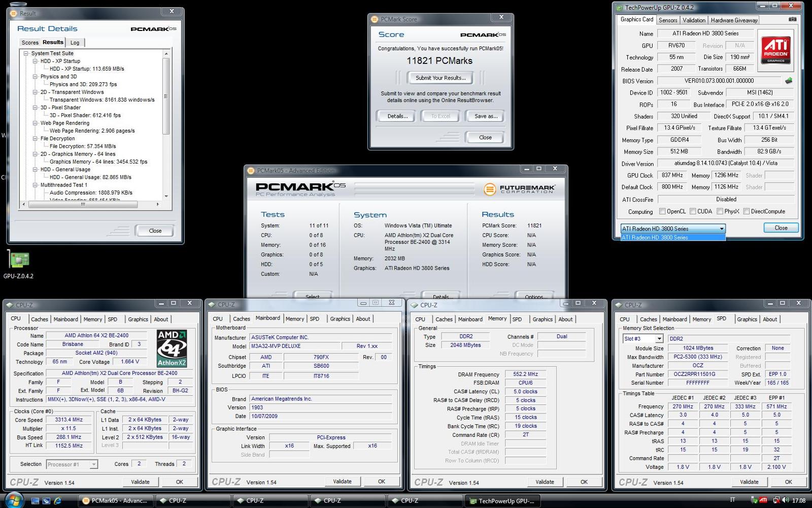Click the IT language bar indicator

(732, 500)
